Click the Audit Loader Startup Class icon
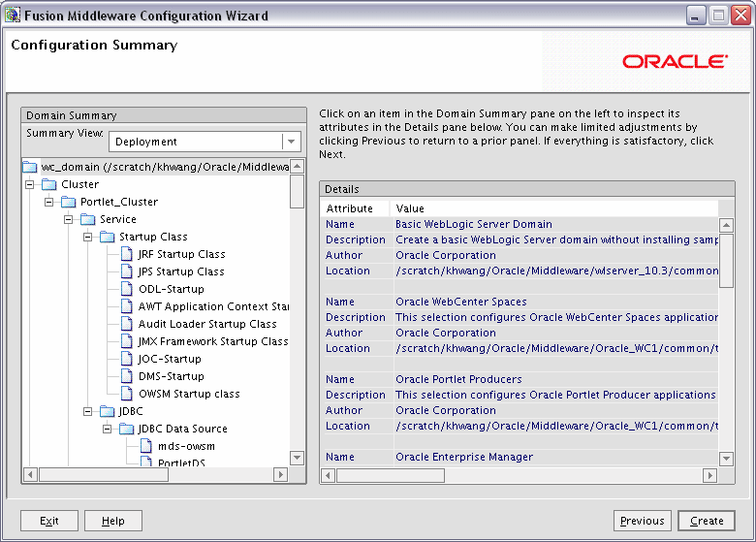 click(127, 323)
